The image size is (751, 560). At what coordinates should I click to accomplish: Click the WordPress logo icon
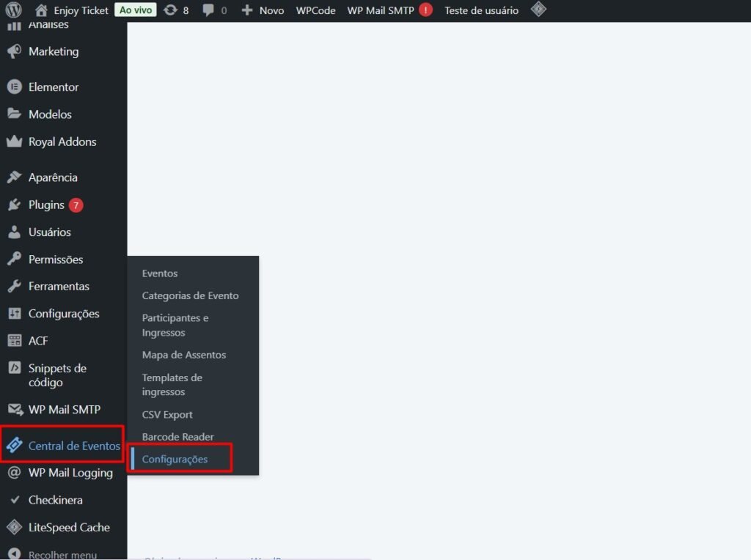14,10
